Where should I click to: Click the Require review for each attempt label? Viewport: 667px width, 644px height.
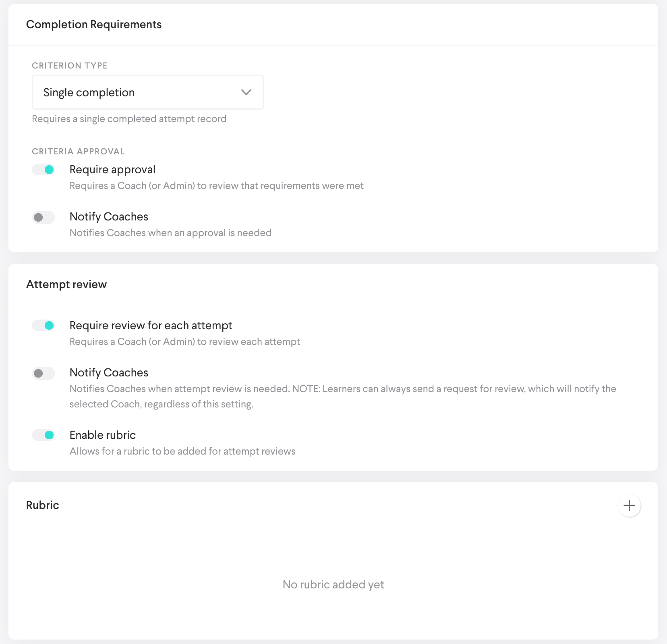(151, 326)
